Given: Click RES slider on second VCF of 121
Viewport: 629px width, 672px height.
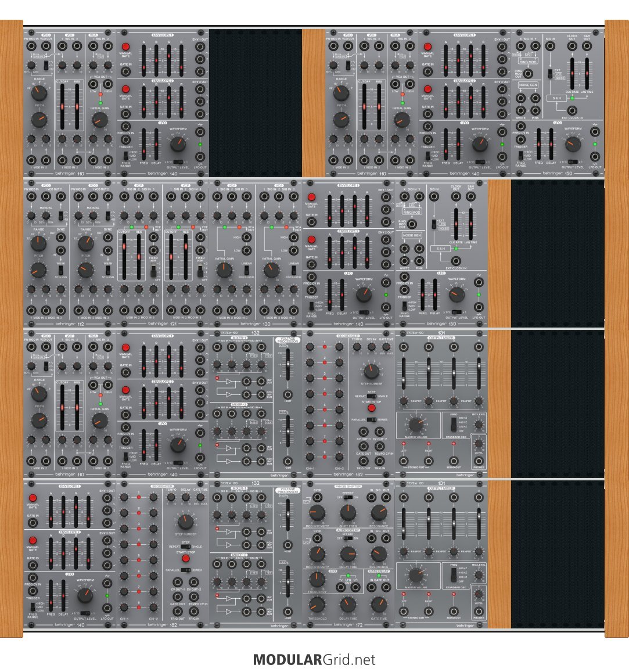Looking at the screenshot, I should coord(185,256).
